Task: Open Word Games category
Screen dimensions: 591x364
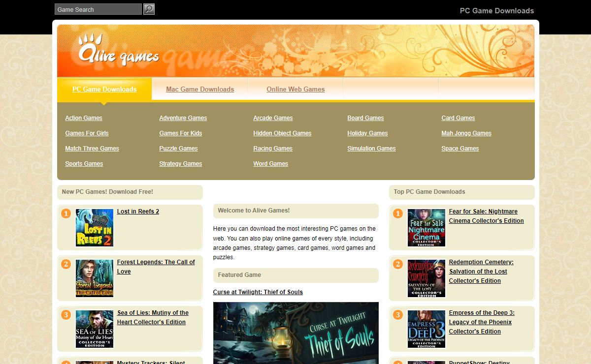Action: 271,164
